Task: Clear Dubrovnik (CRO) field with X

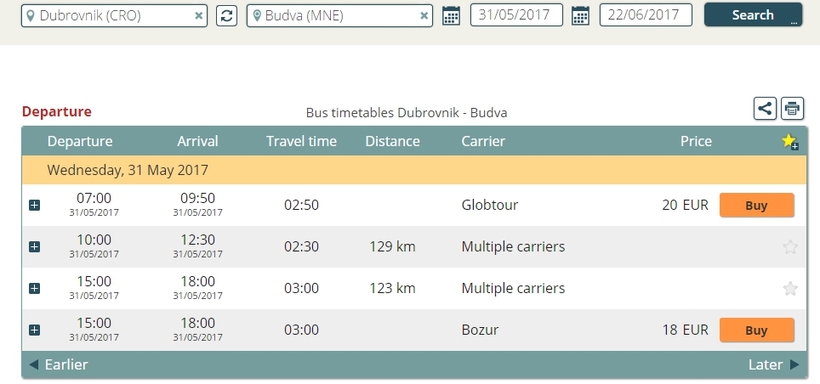Action: pyautogui.click(x=199, y=16)
